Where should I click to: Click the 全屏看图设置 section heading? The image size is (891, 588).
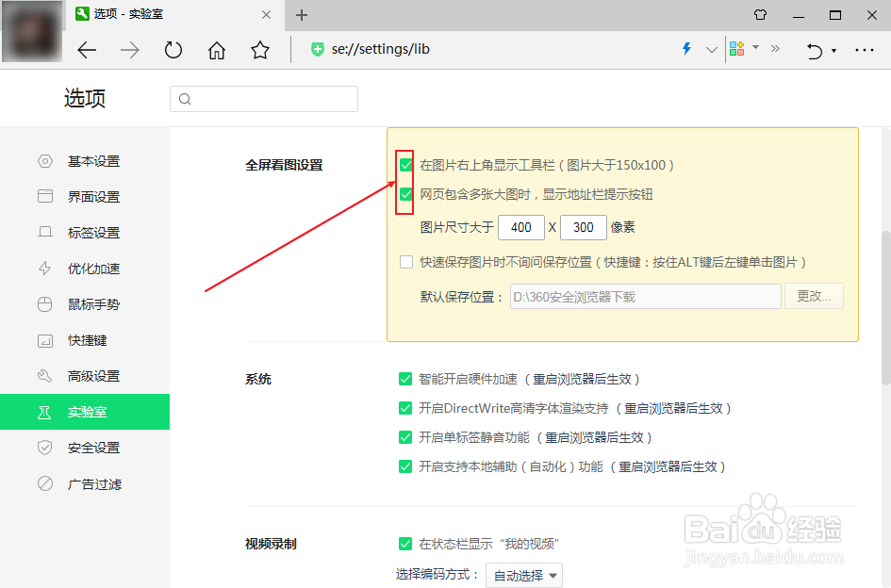click(x=284, y=165)
